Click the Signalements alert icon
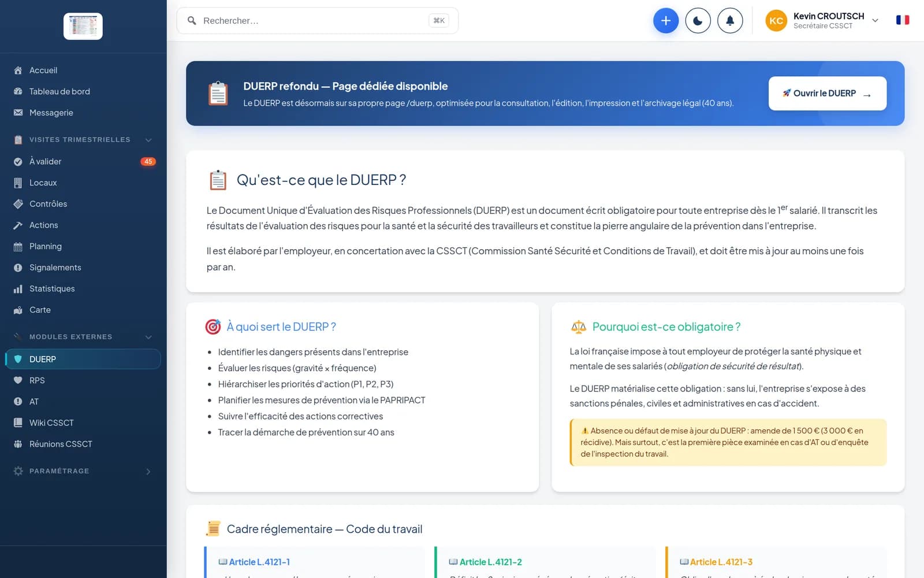 click(18, 268)
